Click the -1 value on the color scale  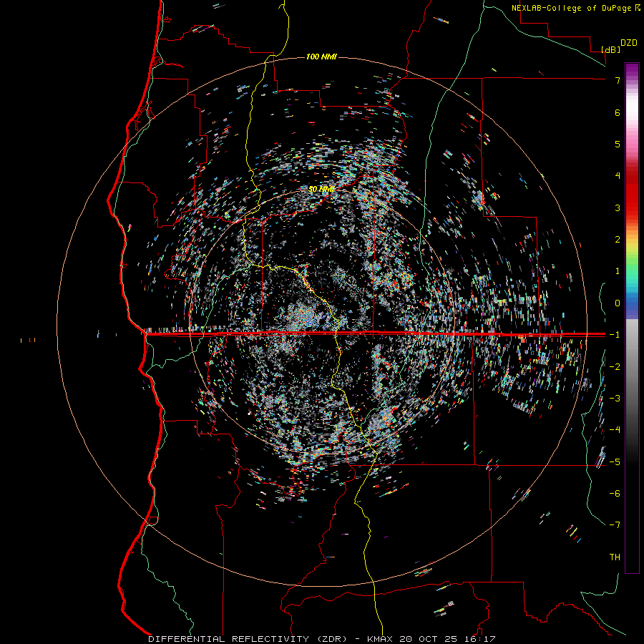click(615, 335)
